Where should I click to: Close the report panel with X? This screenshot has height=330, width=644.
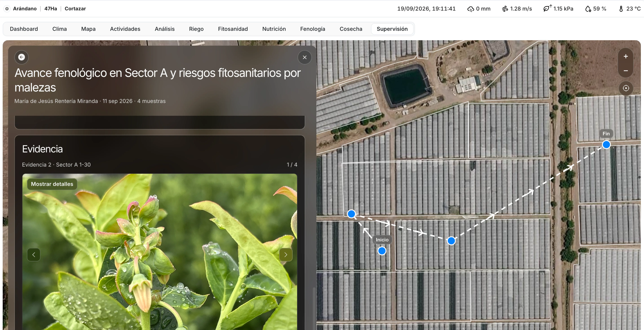pyautogui.click(x=304, y=57)
